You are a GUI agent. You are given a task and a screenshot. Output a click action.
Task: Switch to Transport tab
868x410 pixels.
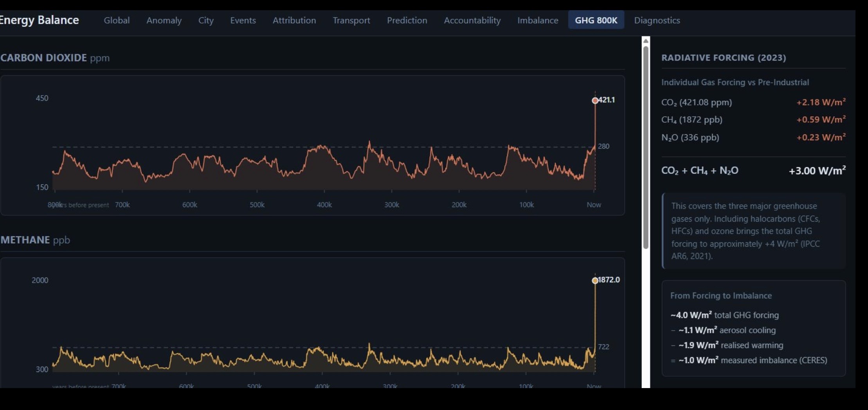click(351, 20)
